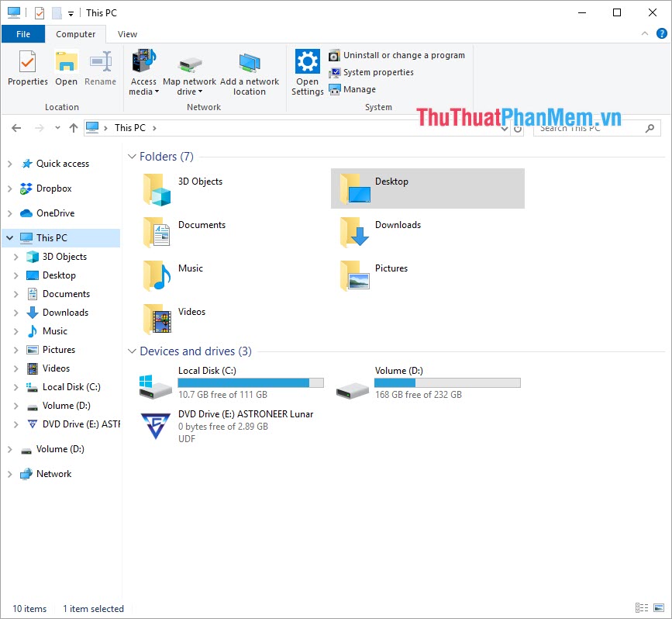Collapse the Devices and drives section
Image resolution: width=672 pixels, height=619 pixels.
click(132, 351)
